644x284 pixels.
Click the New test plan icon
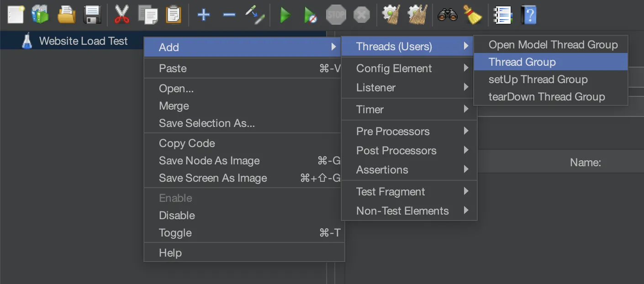(16, 15)
